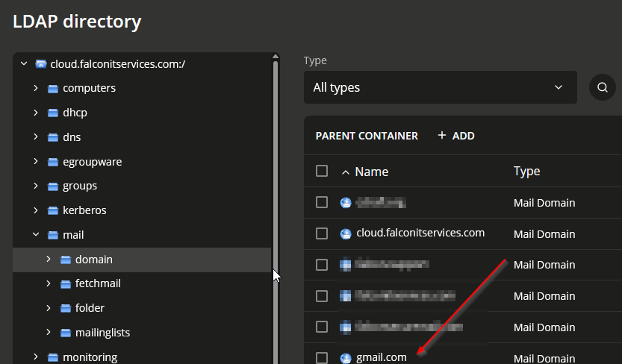The height and width of the screenshot is (364, 622).
Task: Click the domain folder icon
Action: click(x=66, y=260)
